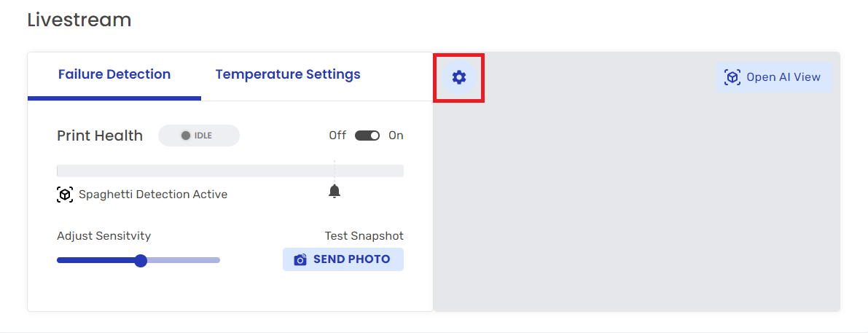Click the Livestream heading
Viewport: 868px width, 333px height.
79,20
